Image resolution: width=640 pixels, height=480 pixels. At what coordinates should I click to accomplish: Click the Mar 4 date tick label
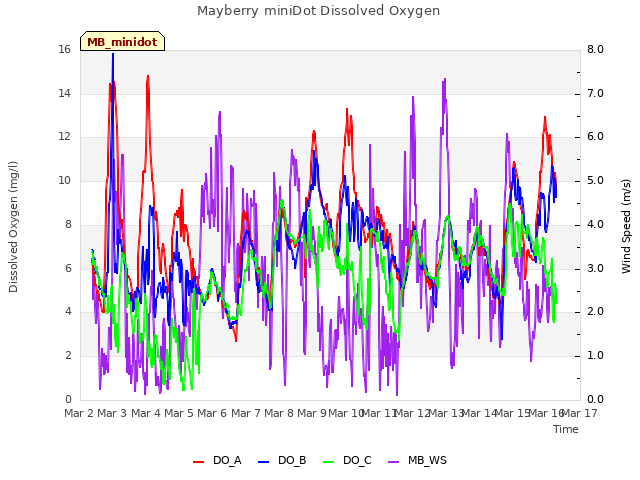[146, 413]
